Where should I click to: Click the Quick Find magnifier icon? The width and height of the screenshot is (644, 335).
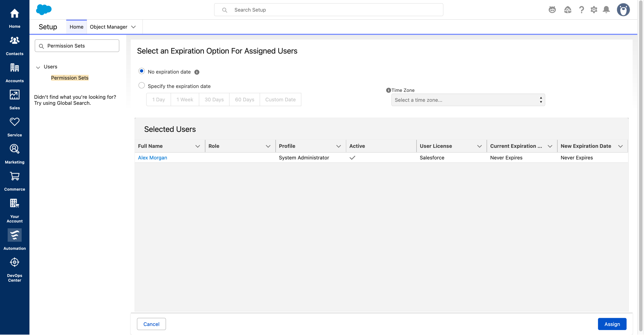[41, 46]
